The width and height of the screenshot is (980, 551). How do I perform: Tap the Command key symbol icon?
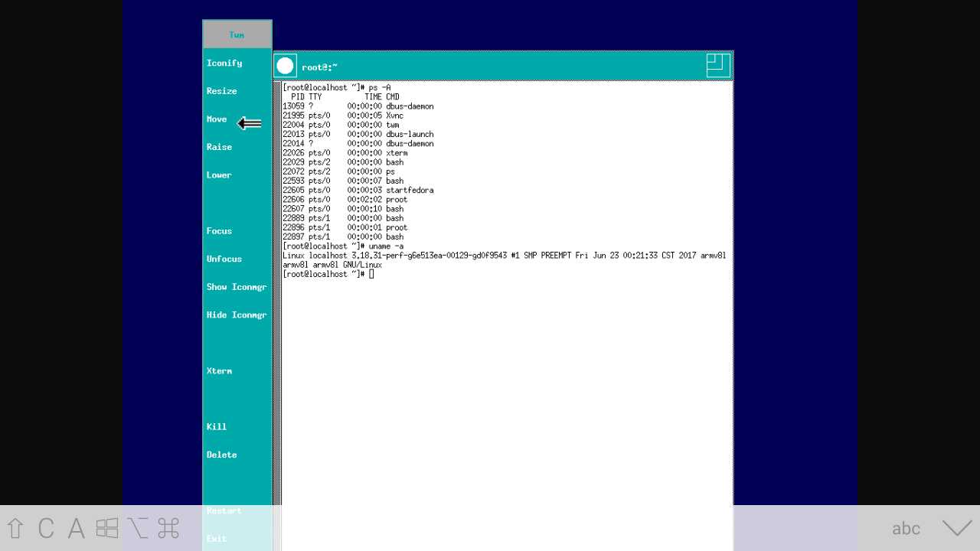tap(168, 528)
